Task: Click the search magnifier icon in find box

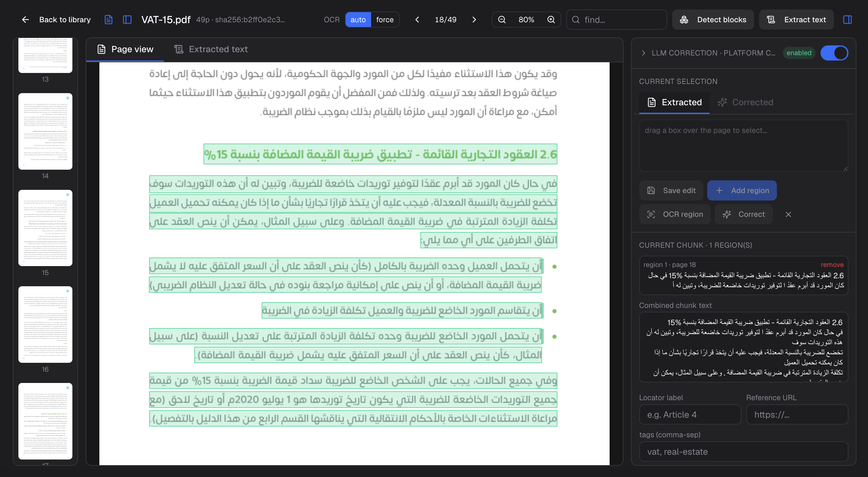Action: [x=576, y=20]
